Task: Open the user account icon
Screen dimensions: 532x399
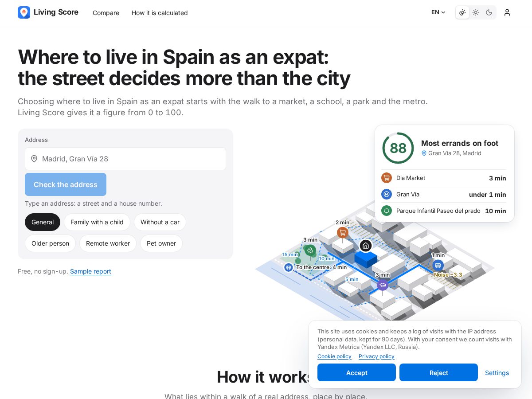Action: pos(507,12)
